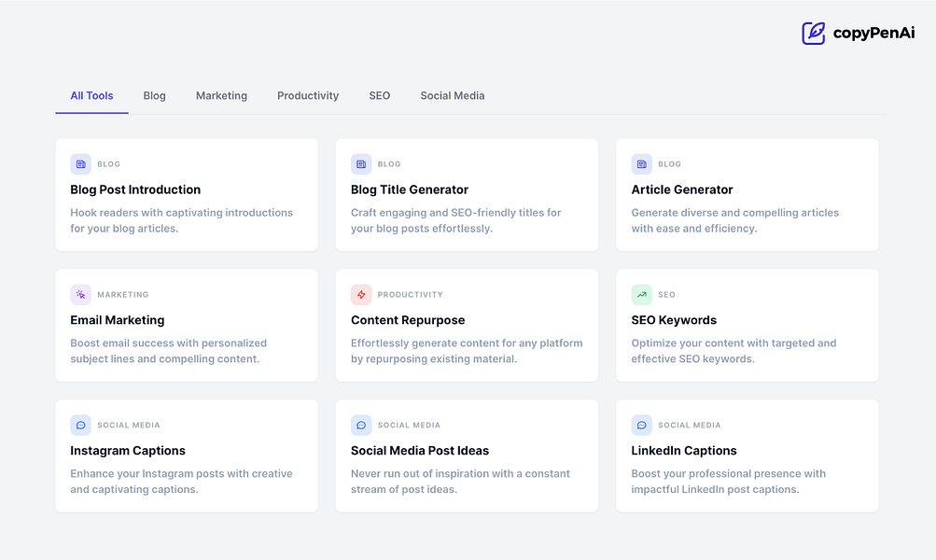Click the Article Generator blog icon
Image resolution: width=936 pixels, height=560 pixels.
(x=642, y=164)
